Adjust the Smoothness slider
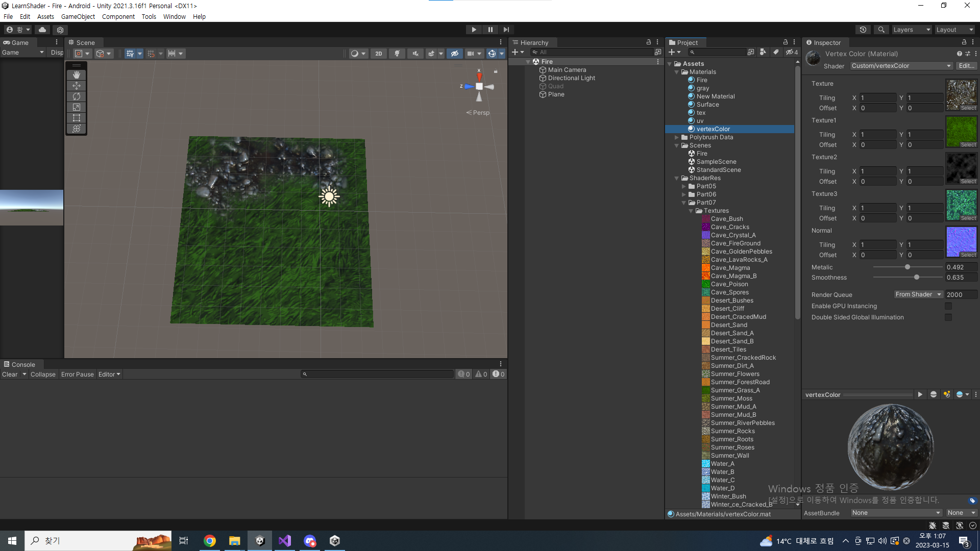Screen dimensions: 980x551 [917, 278]
